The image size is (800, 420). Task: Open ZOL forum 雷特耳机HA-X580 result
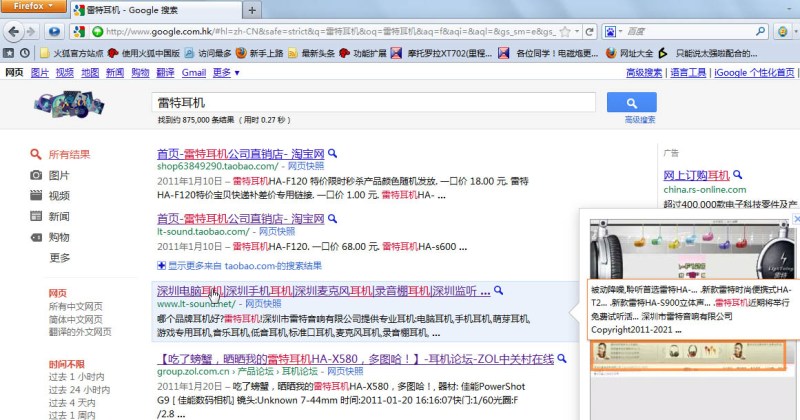click(356, 359)
